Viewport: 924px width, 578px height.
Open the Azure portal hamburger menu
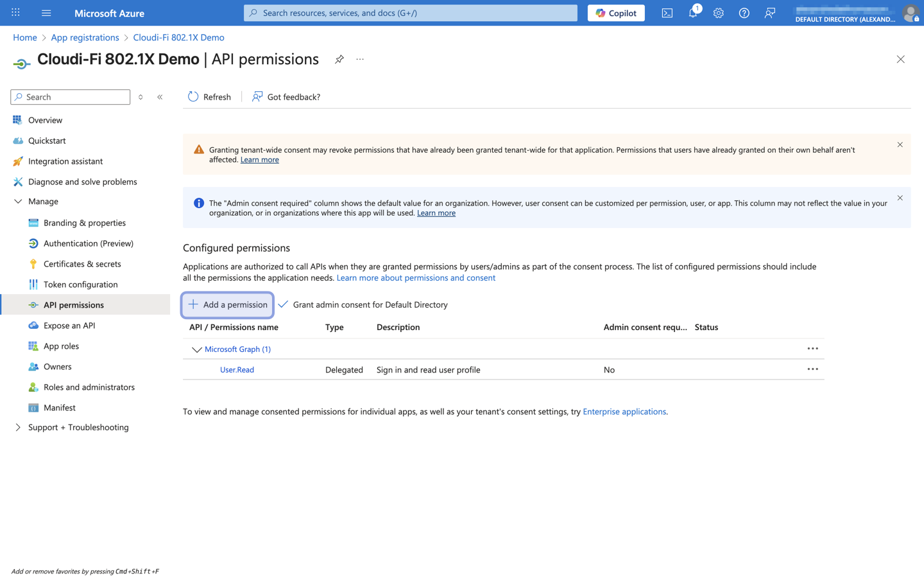click(46, 13)
